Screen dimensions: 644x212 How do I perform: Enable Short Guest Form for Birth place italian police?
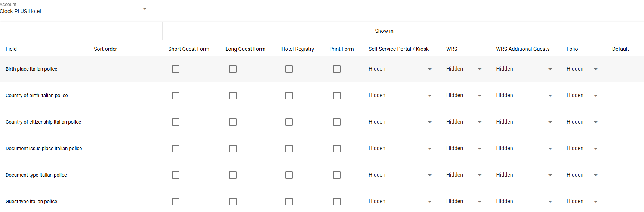176,69
